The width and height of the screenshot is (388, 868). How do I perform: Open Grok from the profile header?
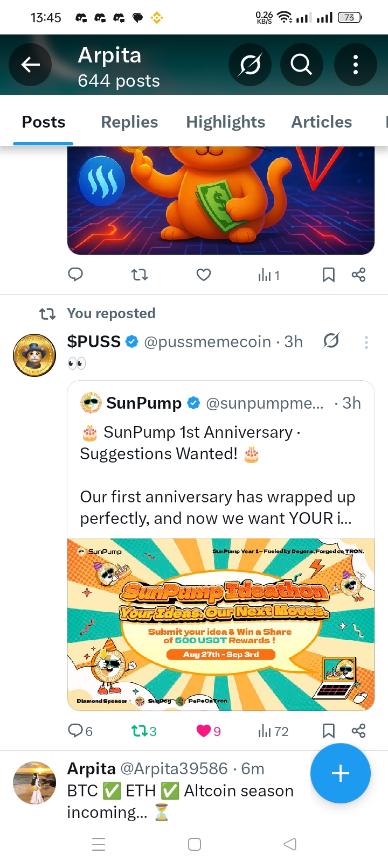[x=250, y=65]
